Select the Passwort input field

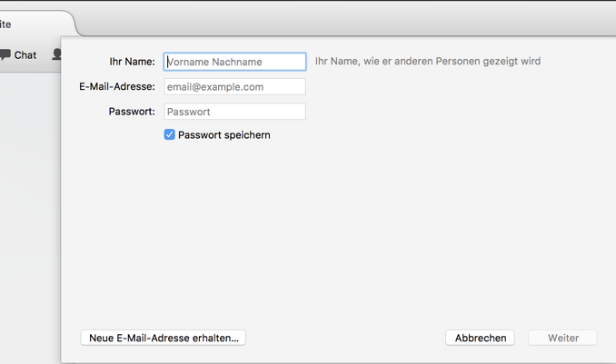pyautogui.click(x=234, y=112)
